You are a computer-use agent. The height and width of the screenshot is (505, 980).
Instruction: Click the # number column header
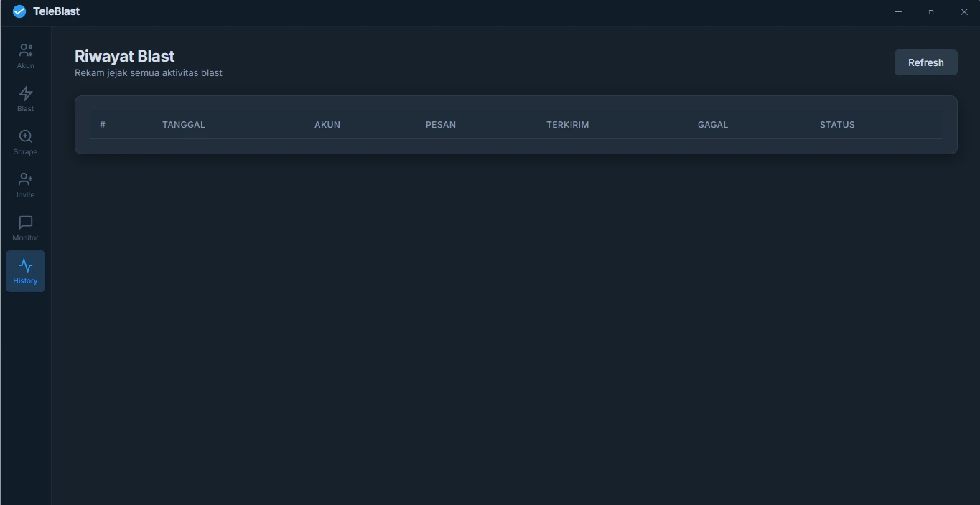point(103,125)
